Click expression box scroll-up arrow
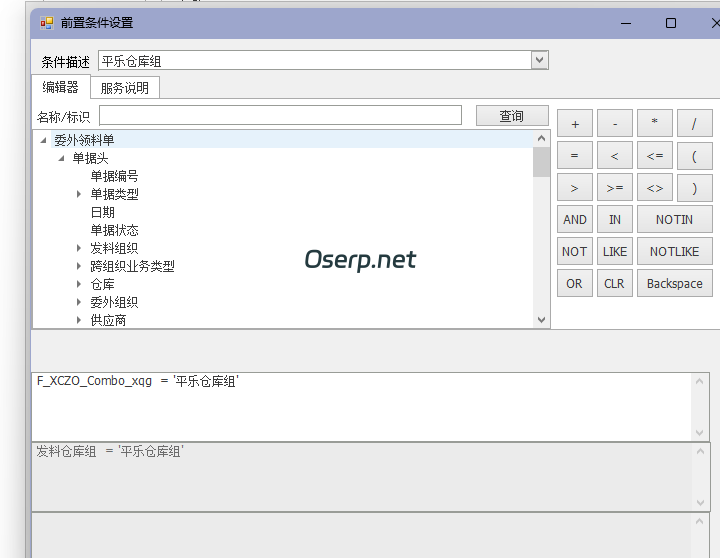The height and width of the screenshot is (558, 720). click(x=699, y=381)
